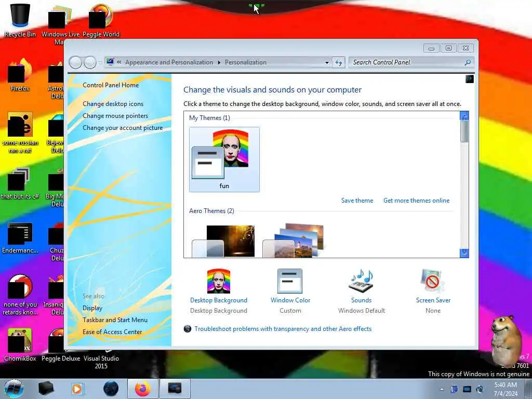The image size is (532, 399).
Task: Click Get more themes online
Action: tap(416, 201)
